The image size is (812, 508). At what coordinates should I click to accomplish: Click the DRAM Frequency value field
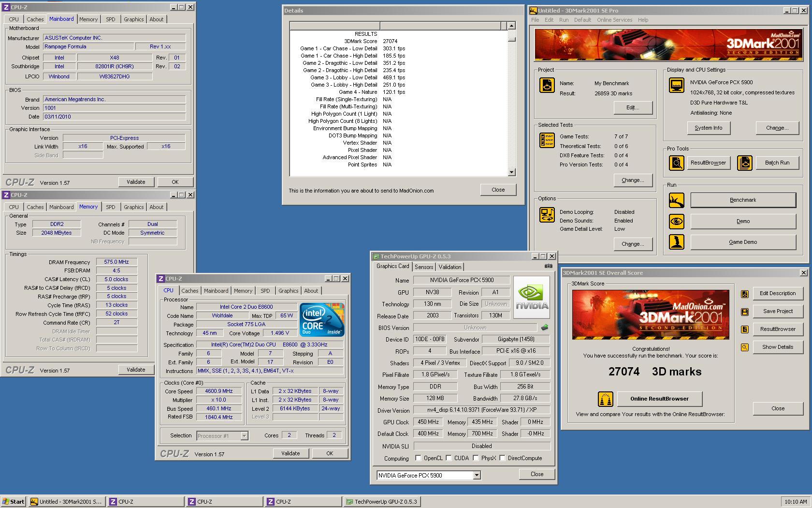coord(116,262)
